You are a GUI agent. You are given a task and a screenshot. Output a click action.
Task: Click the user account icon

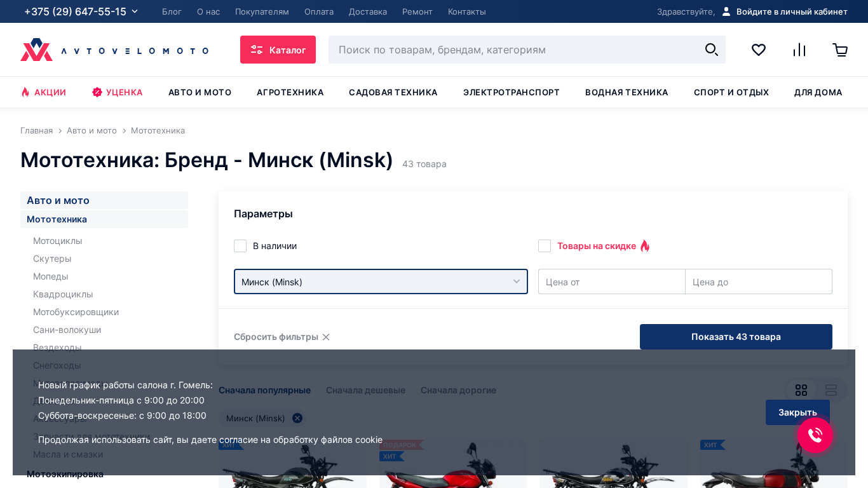pos(726,11)
